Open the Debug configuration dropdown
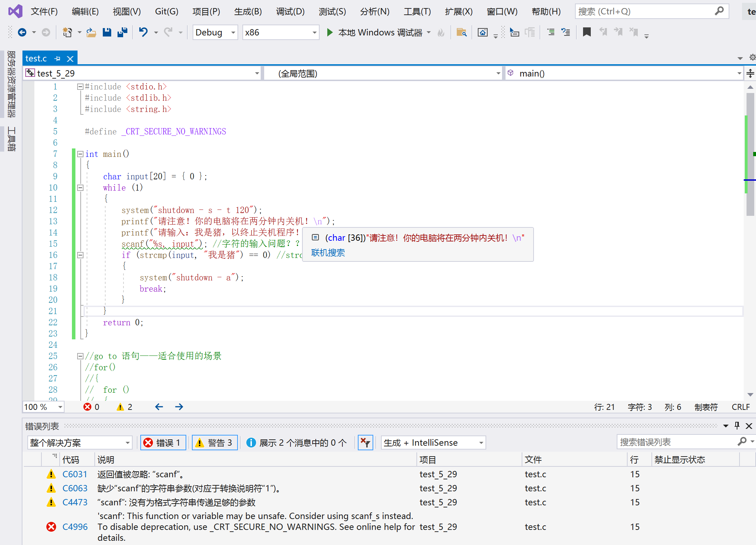This screenshot has height=545, width=756. click(215, 32)
